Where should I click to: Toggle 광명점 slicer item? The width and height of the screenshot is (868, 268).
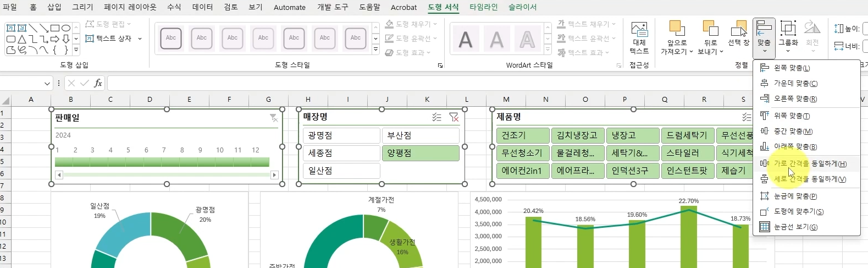[x=341, y=135]
